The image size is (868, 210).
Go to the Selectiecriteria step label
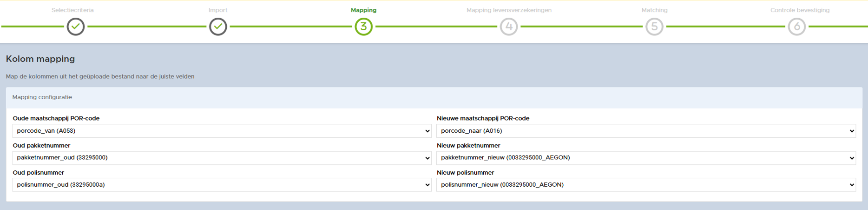tap(72, 10)
